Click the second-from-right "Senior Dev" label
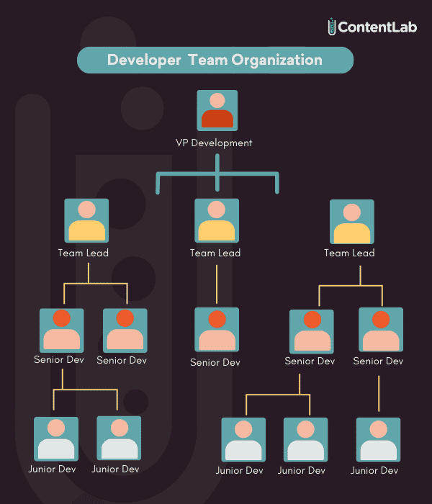 point(310,361)
